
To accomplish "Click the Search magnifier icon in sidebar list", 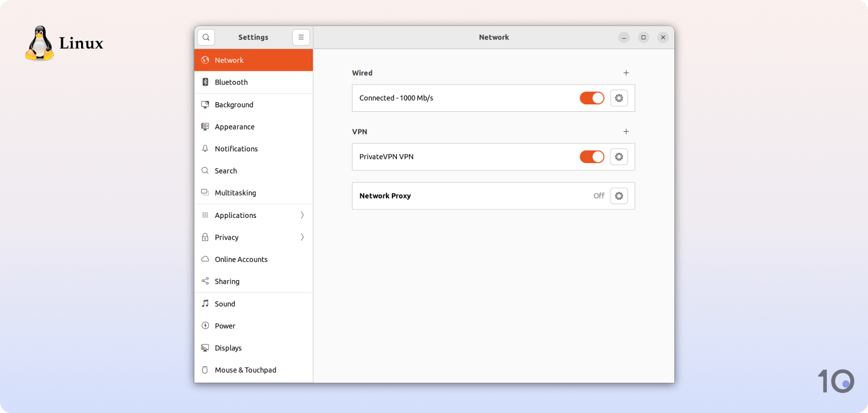I will tap(205, 171).
